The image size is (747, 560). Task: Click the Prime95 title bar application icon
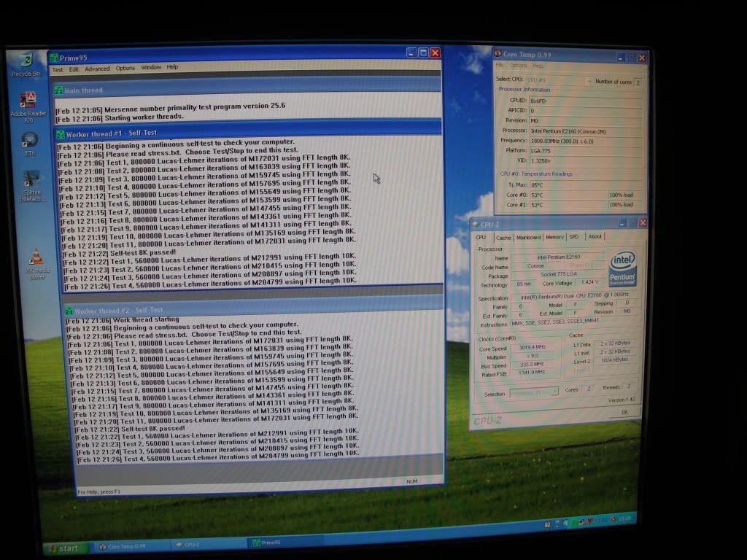pyautogui.click(x=54, y=58)
